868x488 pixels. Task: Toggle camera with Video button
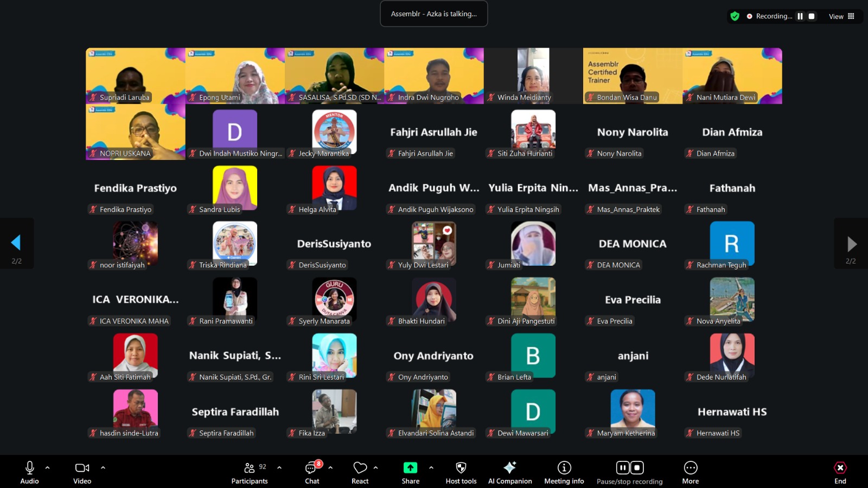click(x=82, y=468)
